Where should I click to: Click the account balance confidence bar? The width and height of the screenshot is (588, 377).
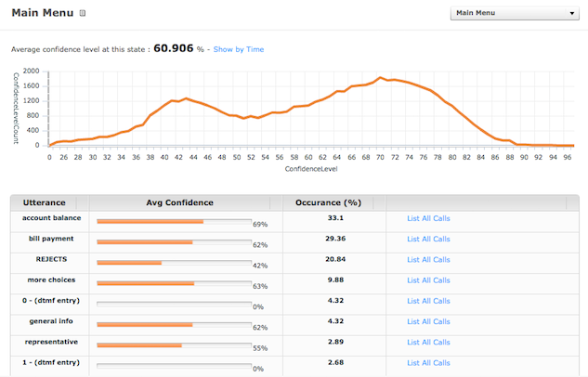tap(175, 222)
